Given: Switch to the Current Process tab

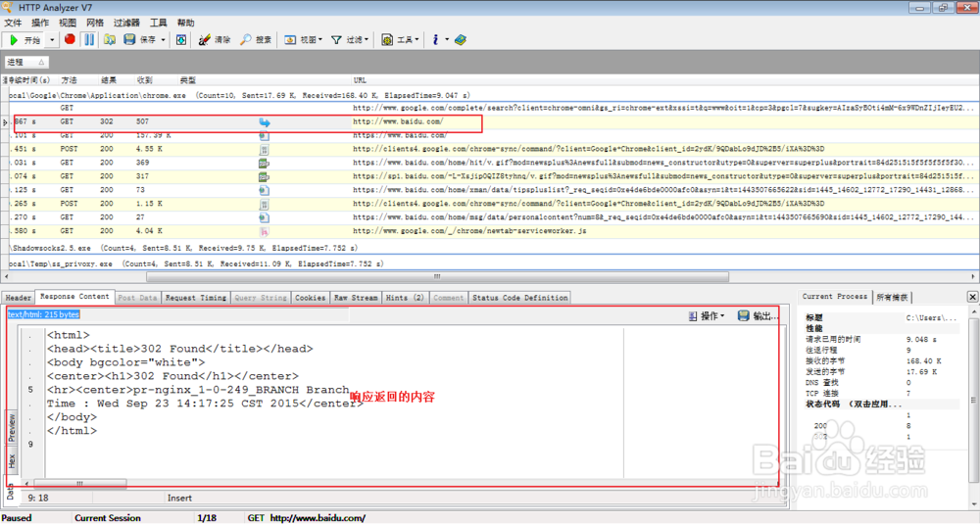Looking at the screenshot, I should (x=835, y=297).
